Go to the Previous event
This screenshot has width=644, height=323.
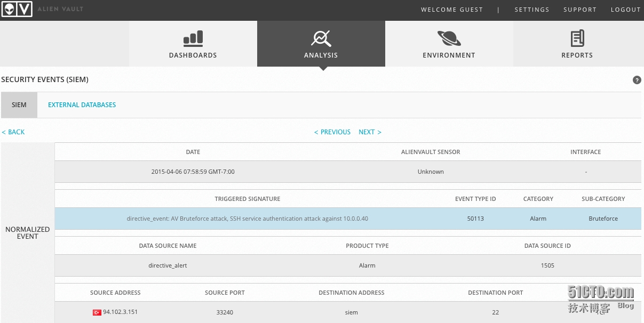pos(332,132)
